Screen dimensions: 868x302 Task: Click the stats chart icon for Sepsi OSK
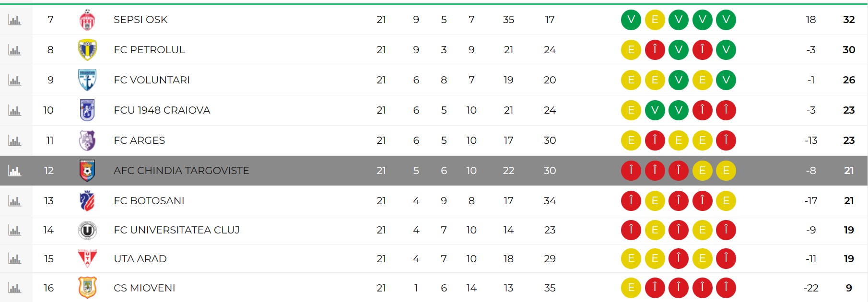click(x=15, y=20)
